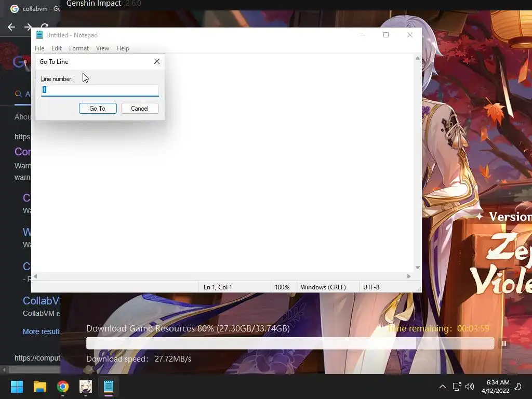Minimize the Notepad window
532x399 pixels.
coord(363,35)
